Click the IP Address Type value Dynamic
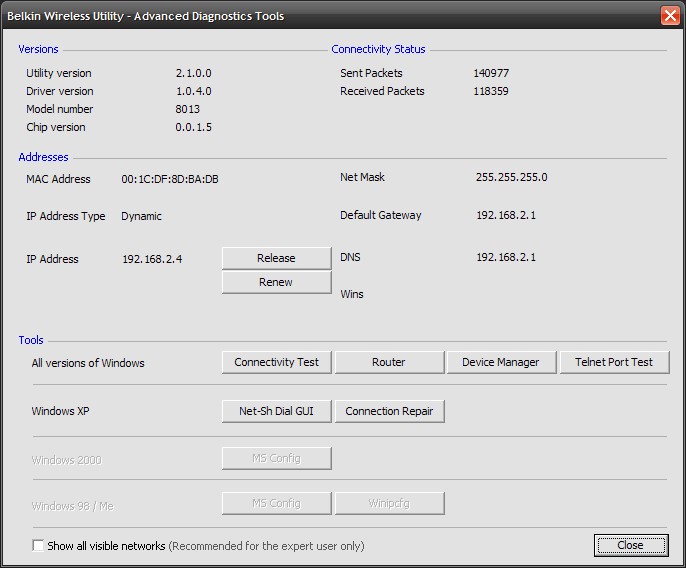Image resolution: width=686 pixels, height=568 pixels. (x=141, y=216)
